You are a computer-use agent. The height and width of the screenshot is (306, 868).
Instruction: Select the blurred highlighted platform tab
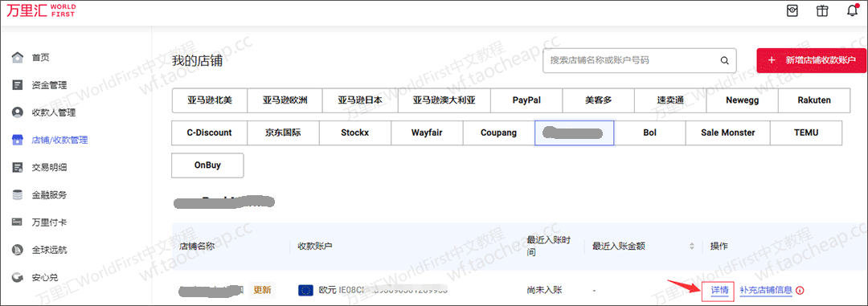click(574, 133)
